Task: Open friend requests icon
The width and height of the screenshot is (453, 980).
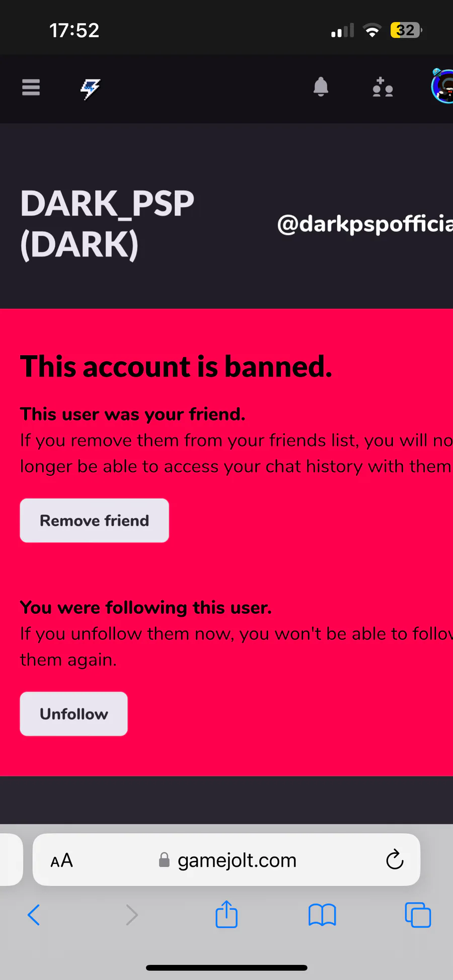Action: (x=383, y=87)
